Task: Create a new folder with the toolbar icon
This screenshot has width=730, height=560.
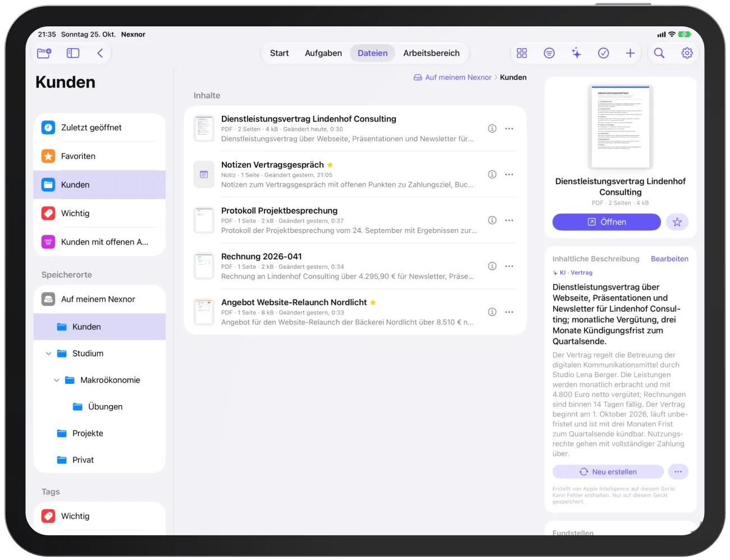Action: [44, 53]
